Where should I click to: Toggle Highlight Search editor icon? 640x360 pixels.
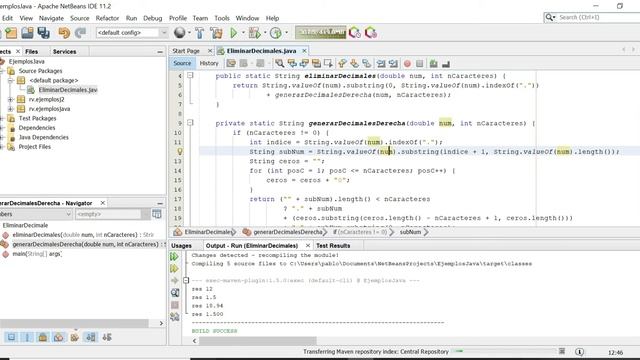(x=316, y=63)
